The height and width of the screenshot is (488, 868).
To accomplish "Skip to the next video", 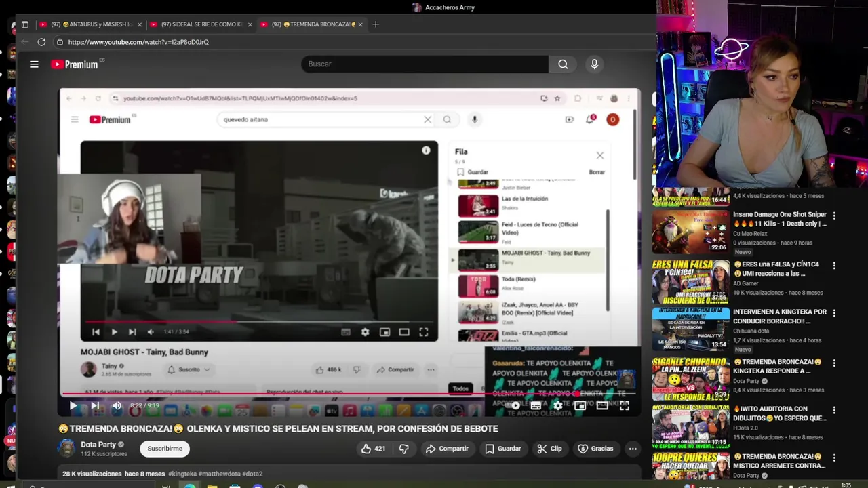I will coord(95,406).
